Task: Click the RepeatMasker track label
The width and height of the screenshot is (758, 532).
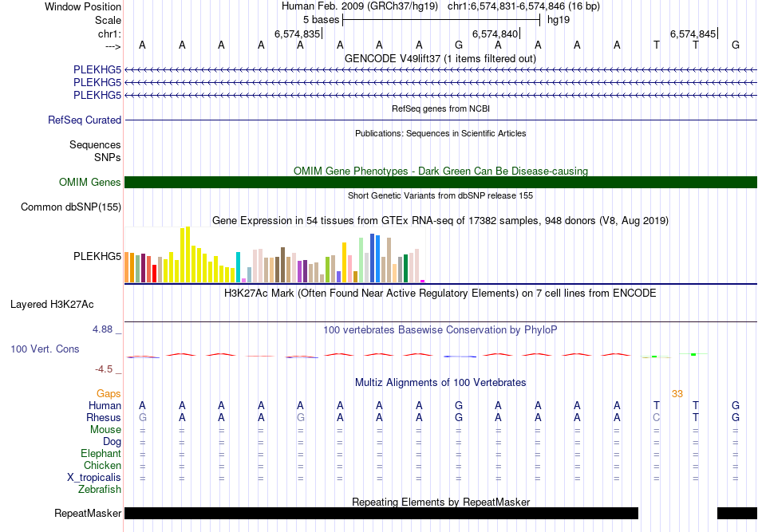Action: click(88, 513)
